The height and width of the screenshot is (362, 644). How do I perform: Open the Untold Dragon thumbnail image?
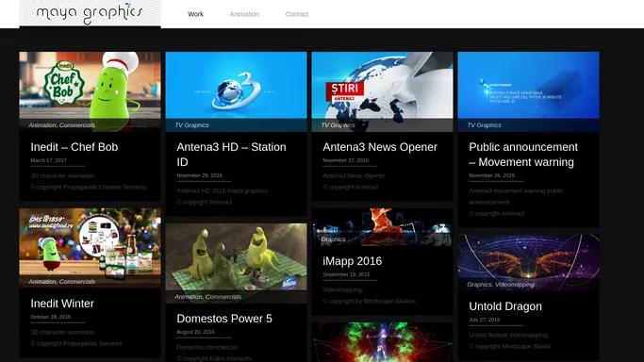pyautogui.click(x=529, y=263)
